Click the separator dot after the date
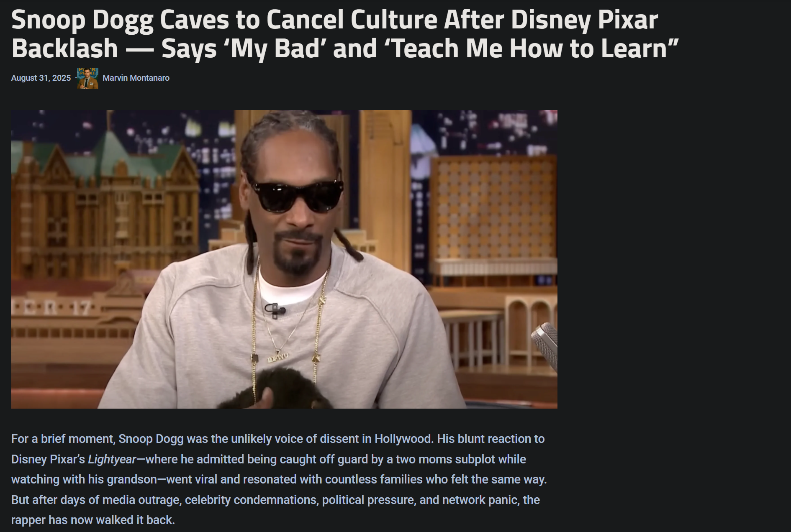 coord(74,78)
